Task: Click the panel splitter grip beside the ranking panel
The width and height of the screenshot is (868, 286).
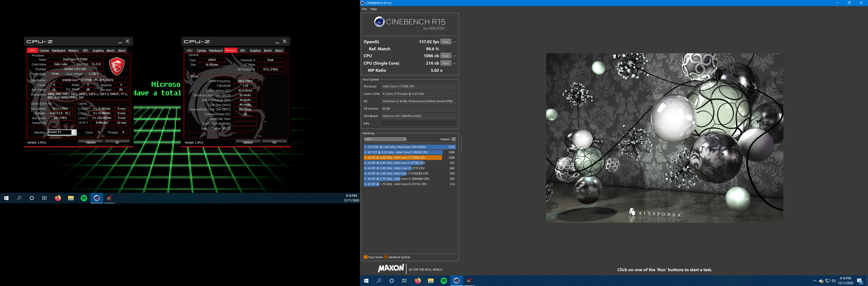Action: (461, 143)
